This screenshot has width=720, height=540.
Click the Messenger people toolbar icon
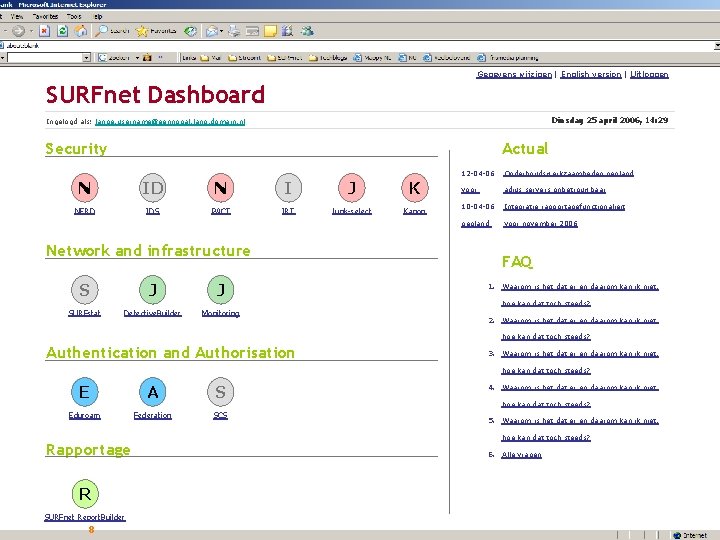(307, 31)
